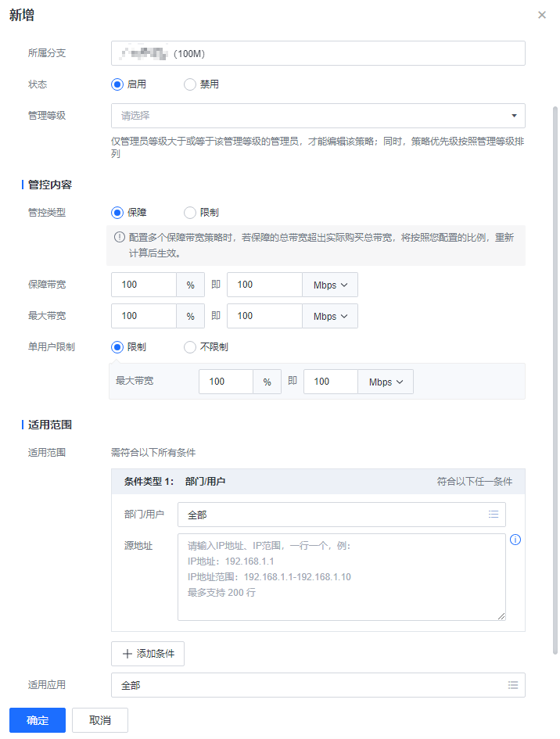
Task: Select 启用 status radio button
Action: pyautogui.click(x=118, y=84)
